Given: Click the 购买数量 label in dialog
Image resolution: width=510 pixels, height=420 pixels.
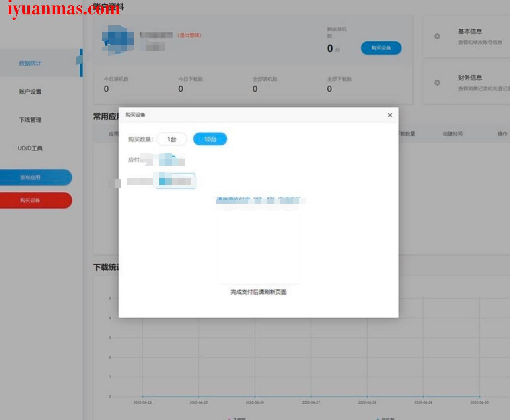Looking at the screenshot, I should pyautogui.click(x=140, y=139).
